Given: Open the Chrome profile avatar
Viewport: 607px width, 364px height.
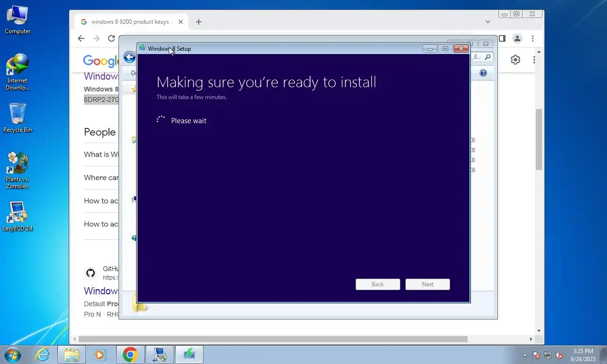Looking at the screenshot, I should (x=517, y=38).
